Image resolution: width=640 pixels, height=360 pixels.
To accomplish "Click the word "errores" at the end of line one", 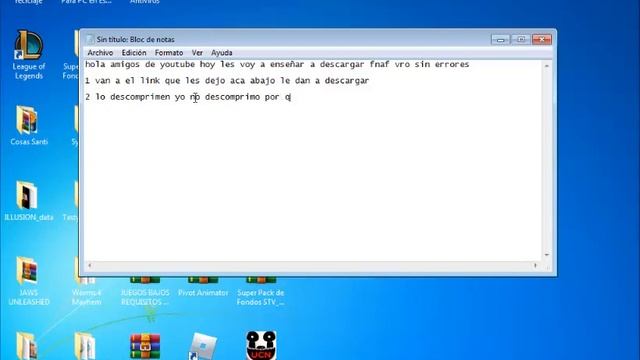I will tap(452, 64).
